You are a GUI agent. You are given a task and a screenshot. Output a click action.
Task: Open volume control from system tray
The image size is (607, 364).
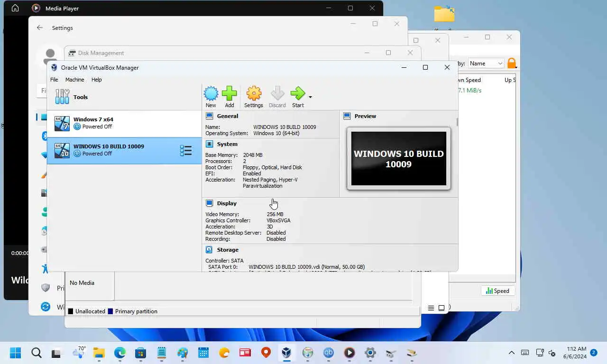552,353
